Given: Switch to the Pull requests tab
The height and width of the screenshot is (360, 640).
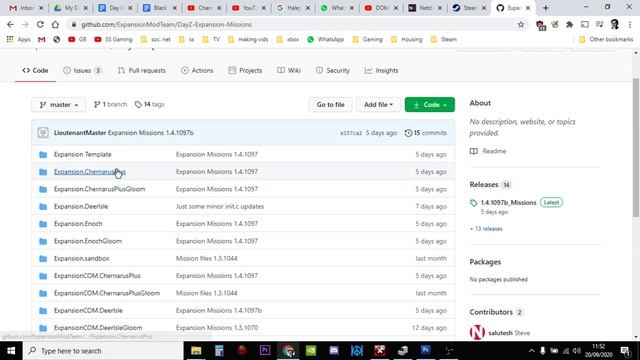Looking at the screenshot, I should pos(141,70).
